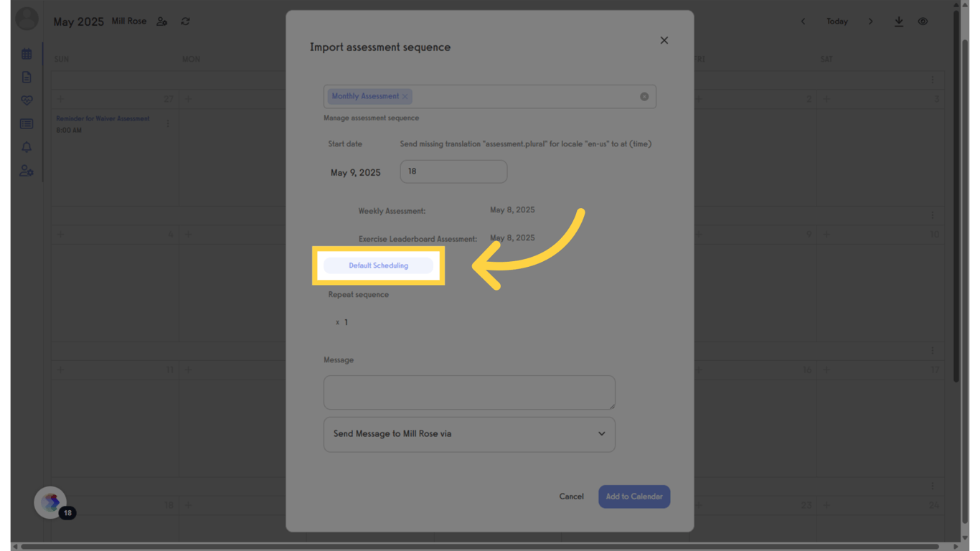Click inside the Message text box
The width and height of the screenshot is (980, 551).
pos(469,392)
